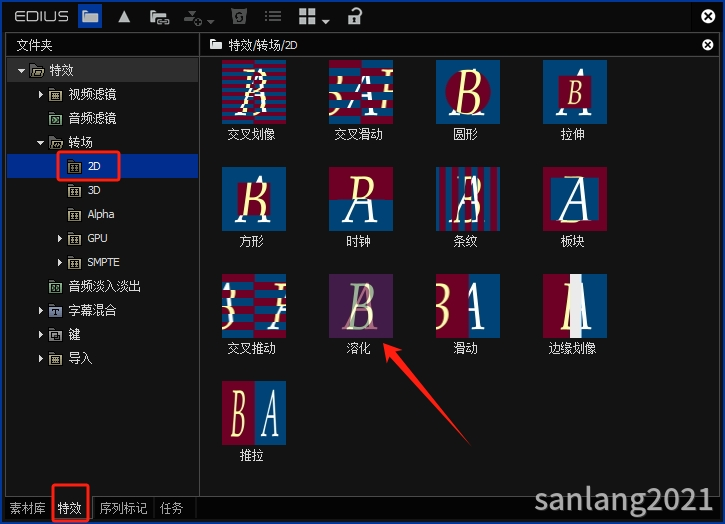Select the 推拉 transition thumbnail
Viewport: 725px width, 524px height.
click(253, 413)
